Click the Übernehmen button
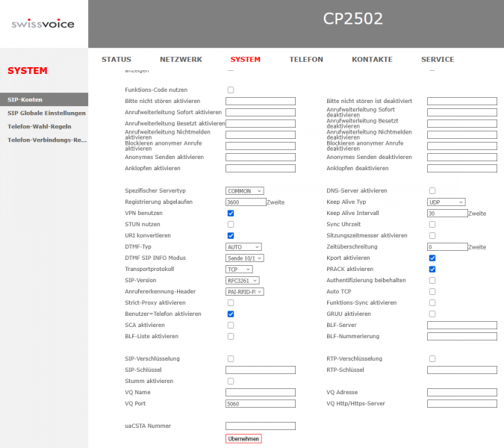Image resolution: width=504 pixels, height=448 pixels. pyautogui.click(x=243, y=439)
